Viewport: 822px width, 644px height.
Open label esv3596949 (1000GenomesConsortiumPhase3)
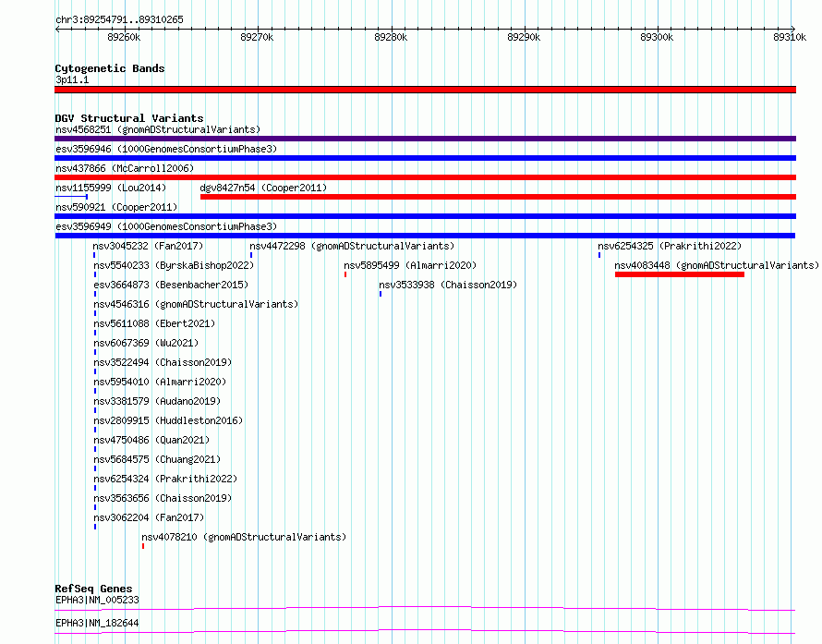coord(166,226)
